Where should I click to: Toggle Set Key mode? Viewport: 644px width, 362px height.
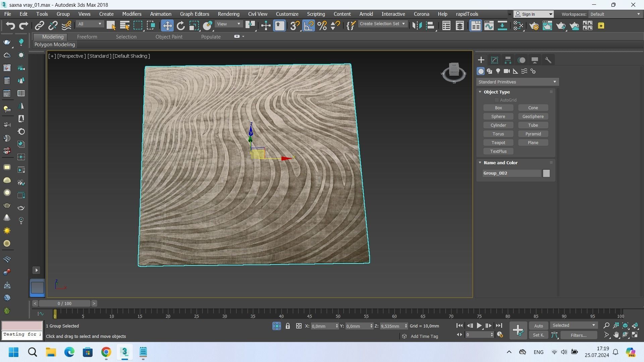click(x=538, y=335)
